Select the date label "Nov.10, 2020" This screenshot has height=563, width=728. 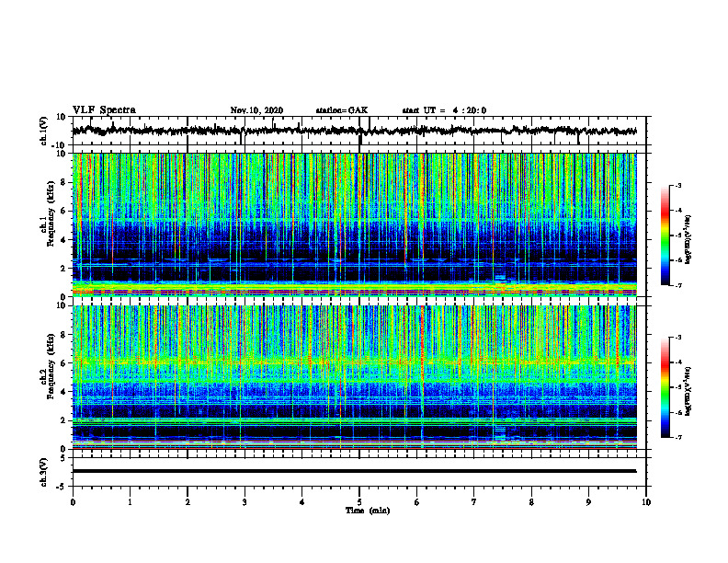pos(256,110)
